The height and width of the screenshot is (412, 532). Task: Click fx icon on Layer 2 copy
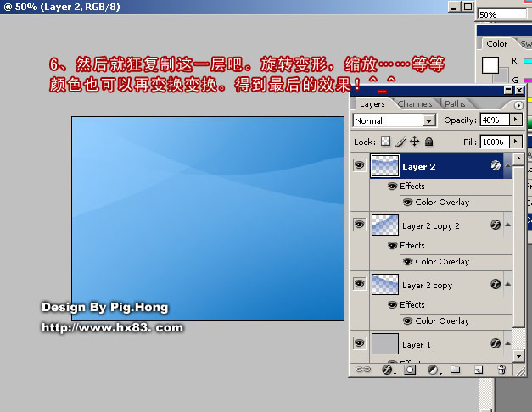(496, 284)
